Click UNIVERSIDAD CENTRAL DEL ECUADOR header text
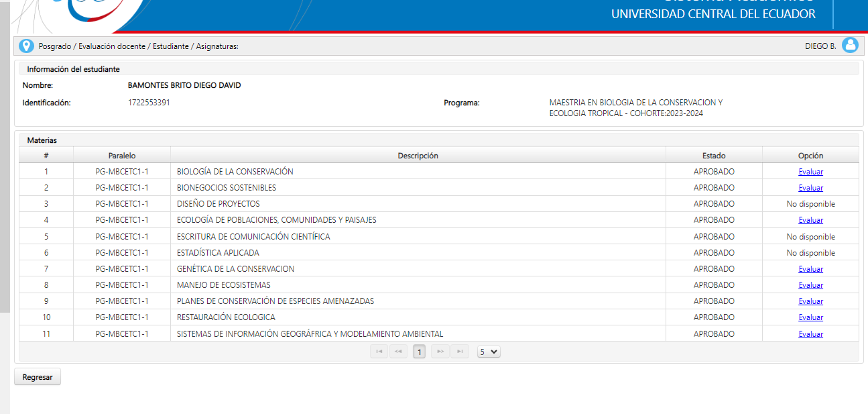The width and height of the screenshot is (868, 414). pos(713,14)
